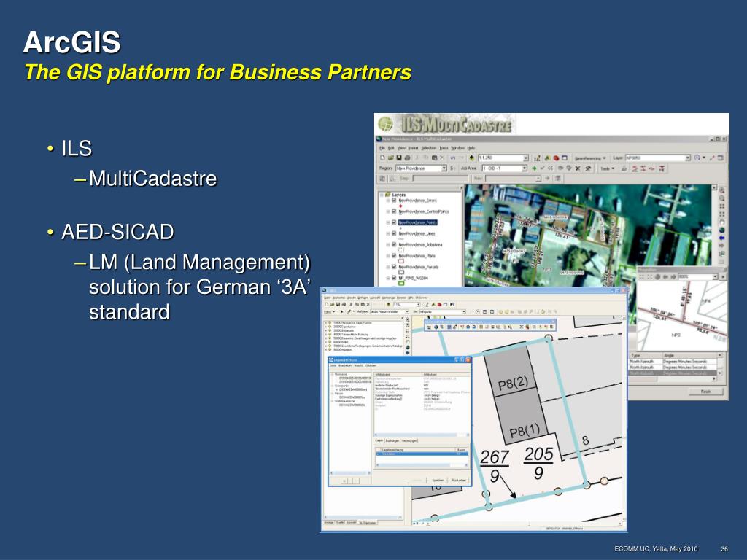Open Editor dropdown in AED-SICAD window

(x=330, y=312)
